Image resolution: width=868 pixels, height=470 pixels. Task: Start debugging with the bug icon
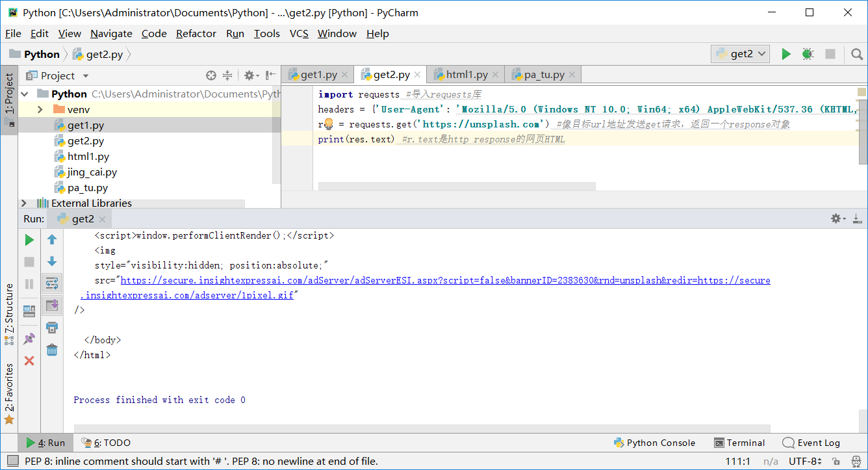point(808,54)
